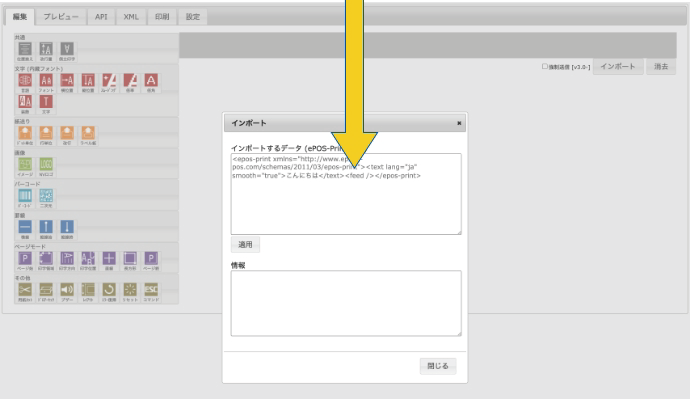Select the font (フォント) icon
Screen dimensions: 690x400
click(46, 81)
